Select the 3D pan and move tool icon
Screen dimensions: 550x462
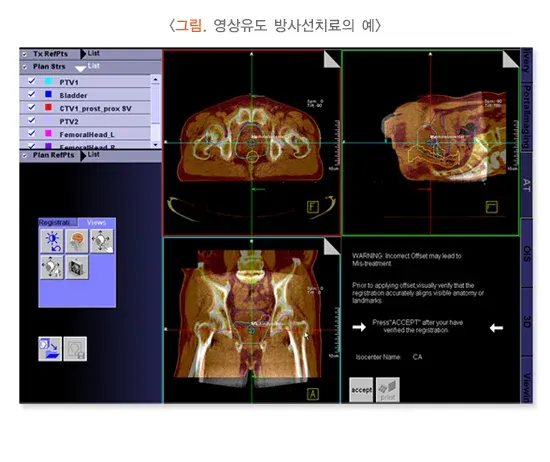52,267
